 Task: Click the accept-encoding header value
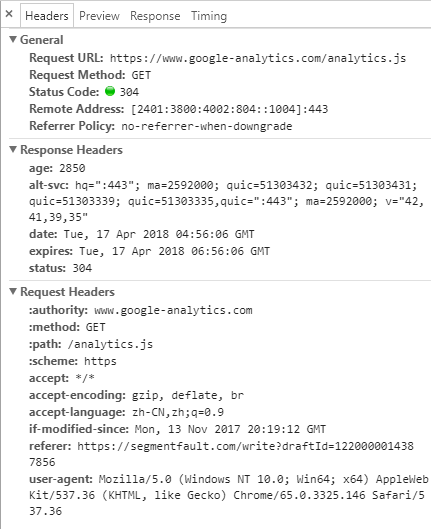[188, 395]
